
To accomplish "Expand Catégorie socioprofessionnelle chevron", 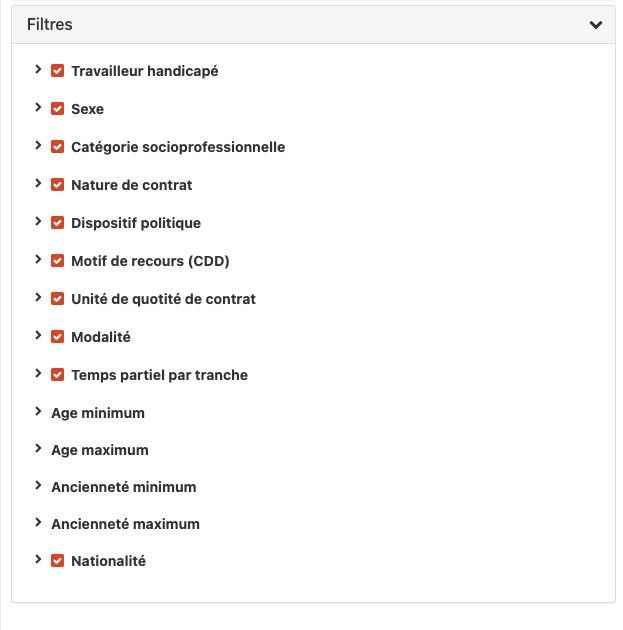I will pos(38,145).
